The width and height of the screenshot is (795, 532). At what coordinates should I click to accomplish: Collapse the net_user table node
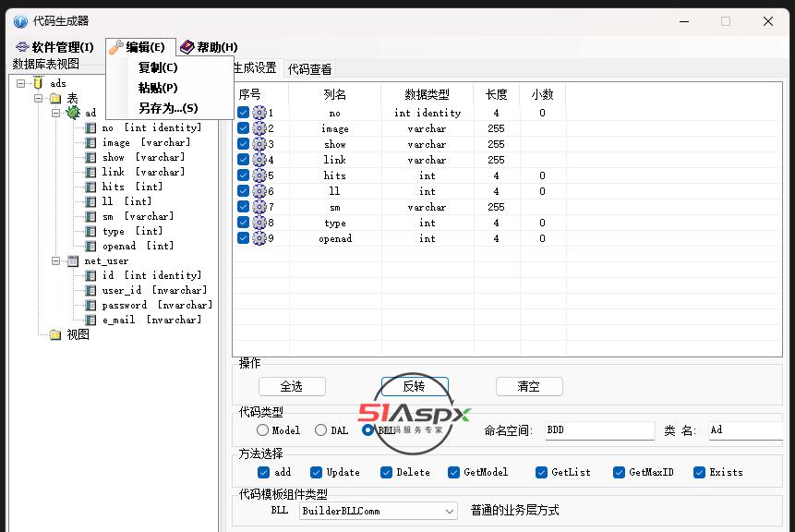pos(55,260)
